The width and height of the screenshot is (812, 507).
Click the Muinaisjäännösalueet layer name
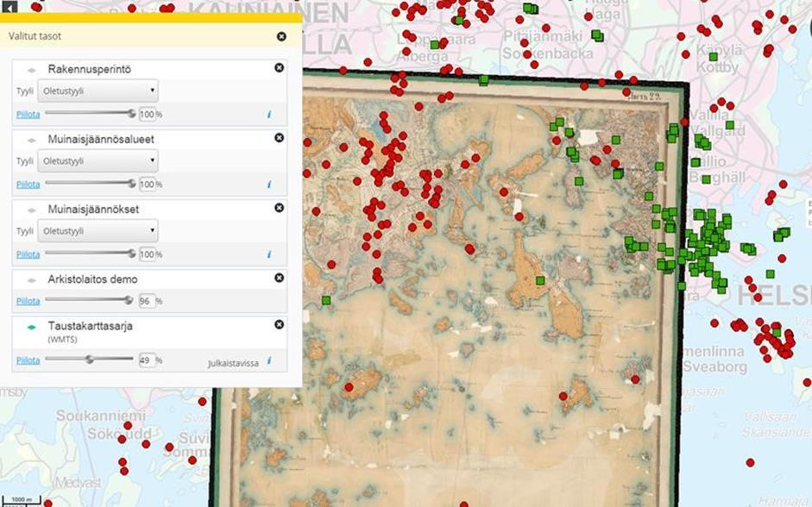click(x=101, y=139)
